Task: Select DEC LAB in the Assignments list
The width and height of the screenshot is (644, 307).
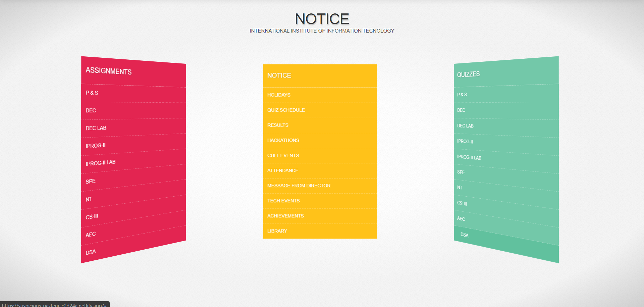Action: 133,128
